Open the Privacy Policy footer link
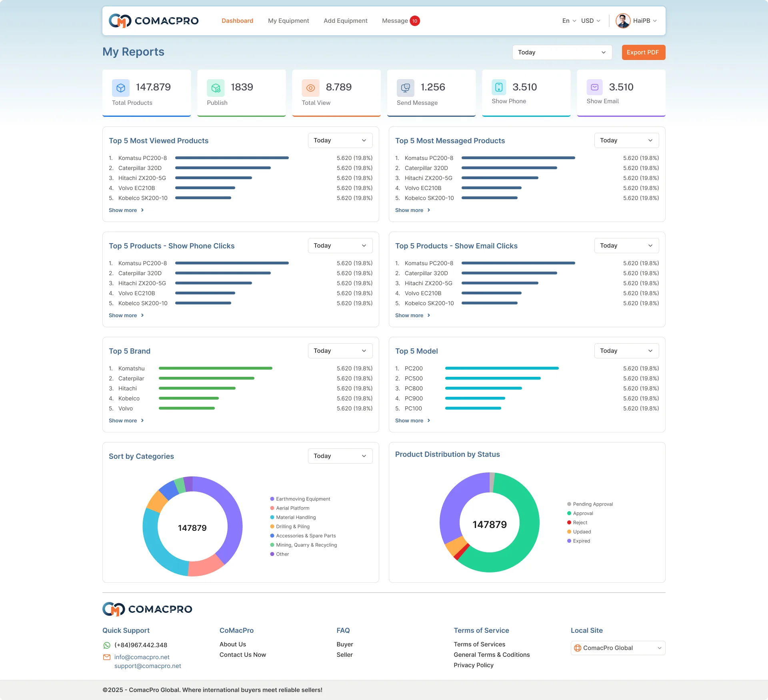Viewport: 768px width, 700px height. tap(474, 665)
